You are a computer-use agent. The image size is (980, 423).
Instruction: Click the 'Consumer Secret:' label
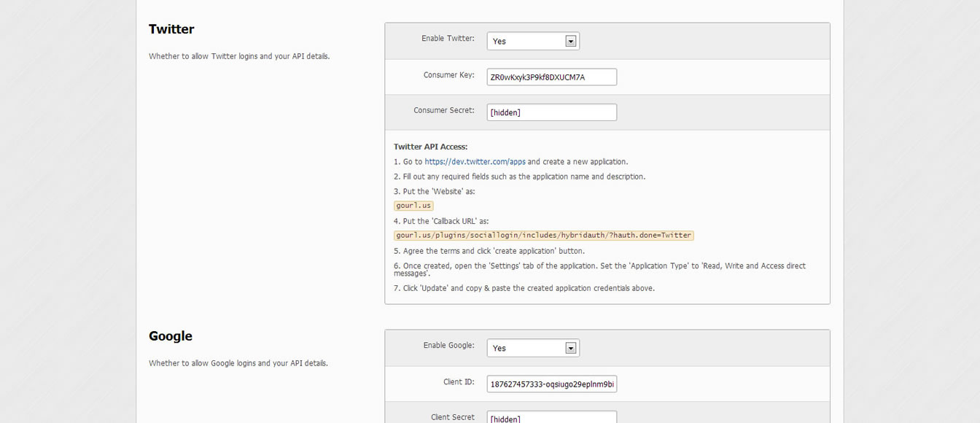[x=443, y=111]
